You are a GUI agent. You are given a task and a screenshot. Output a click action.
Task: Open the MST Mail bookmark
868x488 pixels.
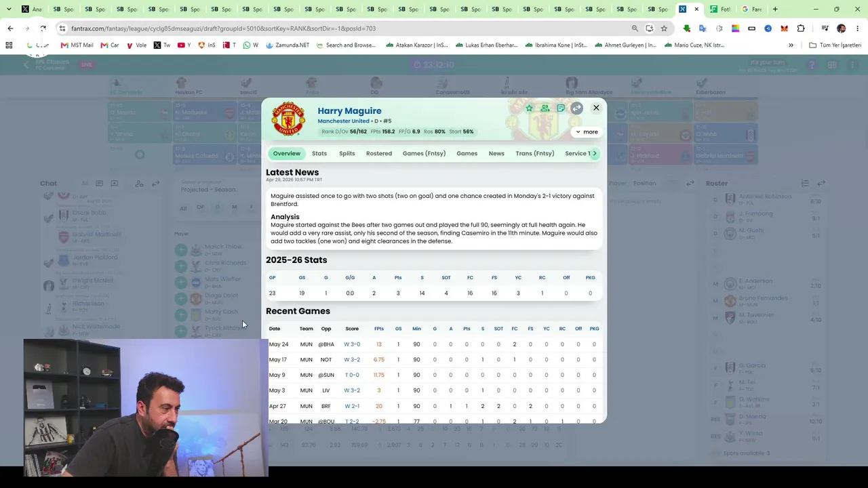coord(77,45)
